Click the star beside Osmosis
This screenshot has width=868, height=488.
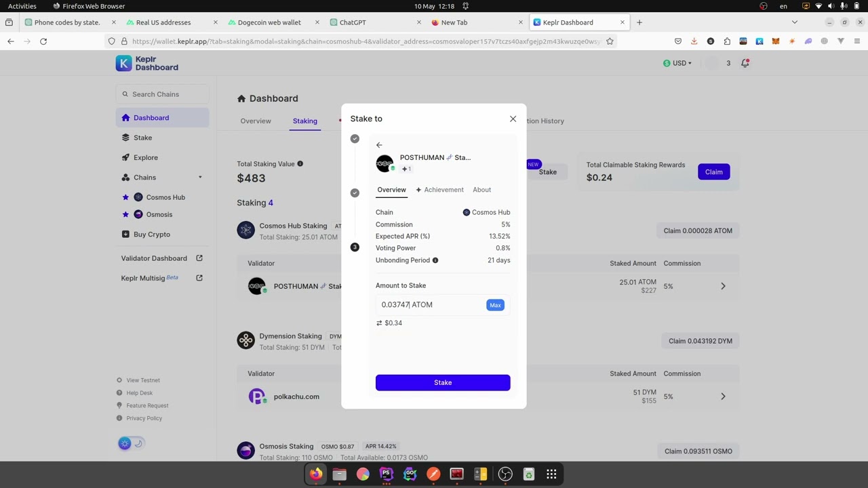click(125, 214)
